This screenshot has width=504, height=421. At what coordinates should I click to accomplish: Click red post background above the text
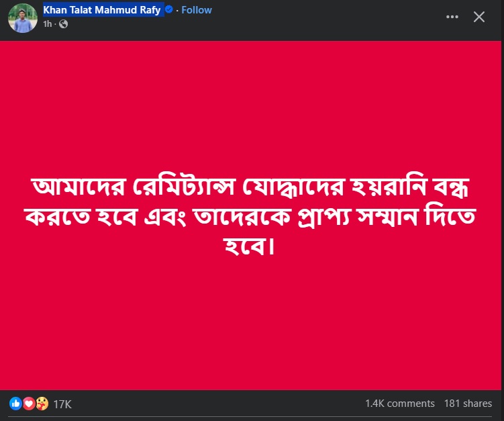[251, 106]
